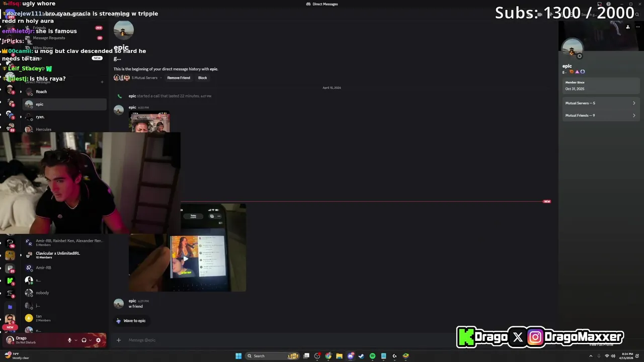Open input device arrow beside microphone
Viewport: 644px width, 362px height.
(76, 340)
